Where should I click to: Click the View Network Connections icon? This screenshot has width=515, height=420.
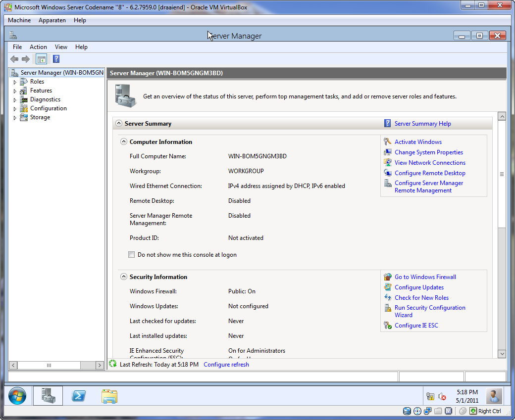[388, 162]
